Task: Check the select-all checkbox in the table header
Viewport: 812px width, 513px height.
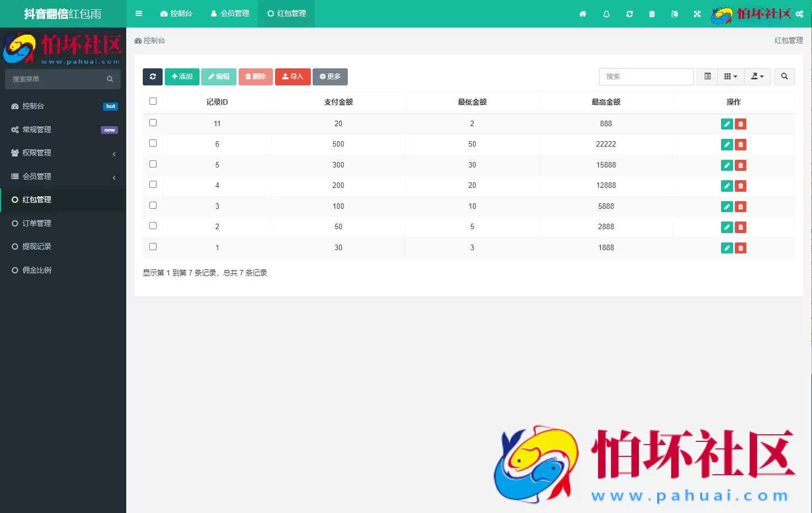Action: (x=153, y=101)
